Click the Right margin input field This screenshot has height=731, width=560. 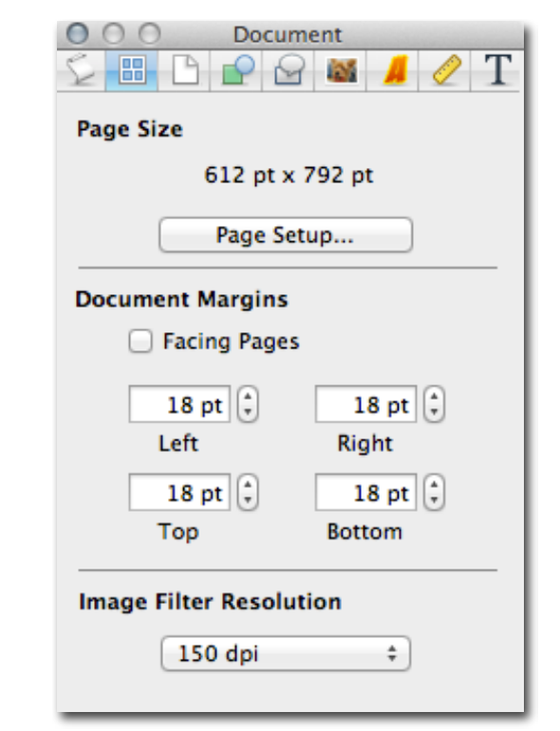366,404
